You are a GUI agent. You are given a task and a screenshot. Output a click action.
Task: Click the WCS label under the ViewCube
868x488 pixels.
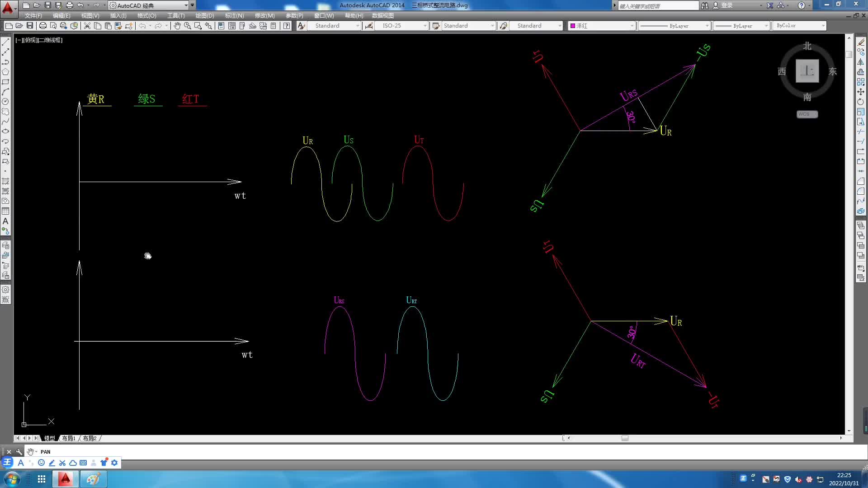click(x=807, y=114)
